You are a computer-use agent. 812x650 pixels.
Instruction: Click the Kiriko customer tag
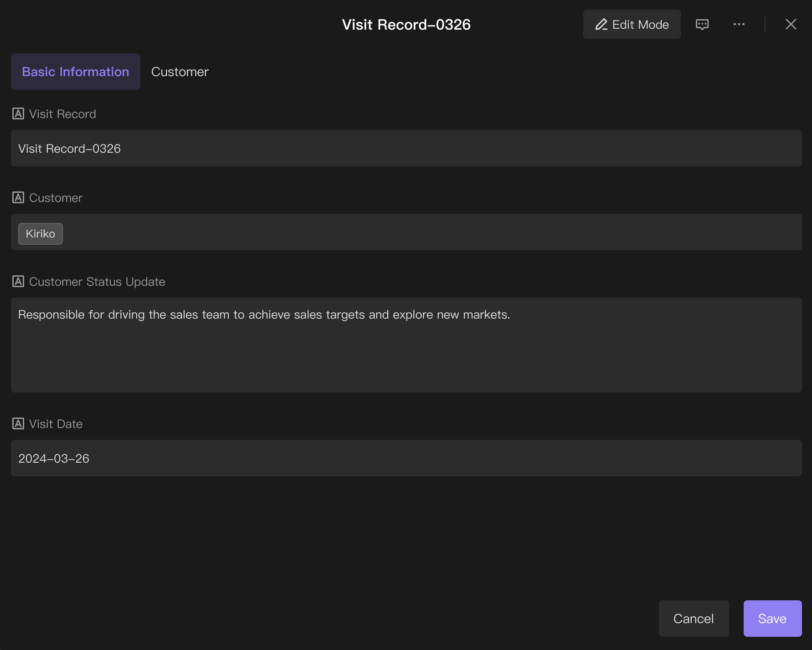(41, 234)
